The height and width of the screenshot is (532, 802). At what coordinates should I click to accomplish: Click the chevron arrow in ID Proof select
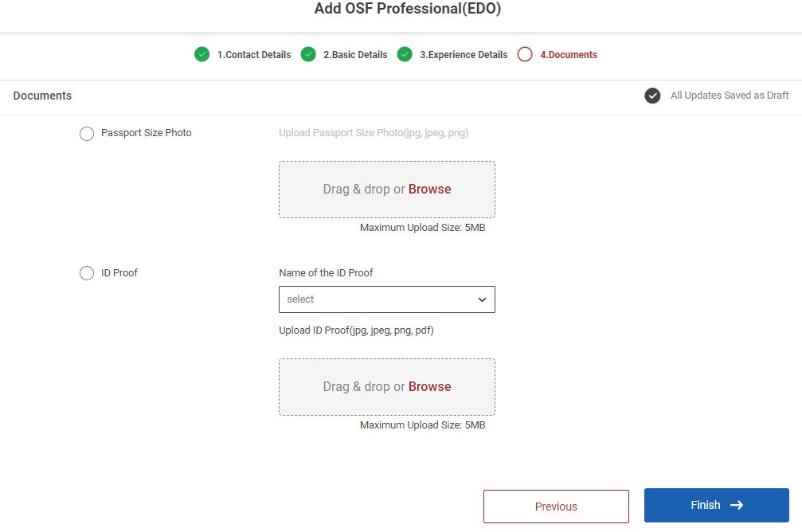pos(482,299)
